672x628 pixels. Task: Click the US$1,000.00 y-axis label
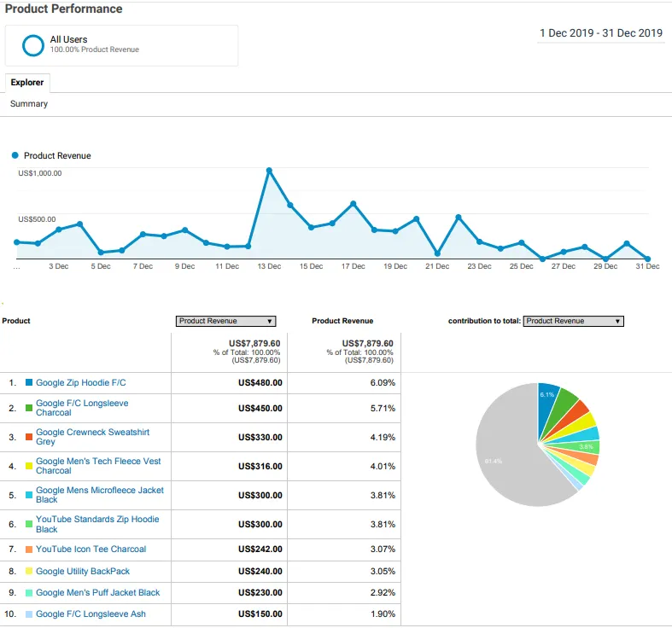[x=40, y=173]
